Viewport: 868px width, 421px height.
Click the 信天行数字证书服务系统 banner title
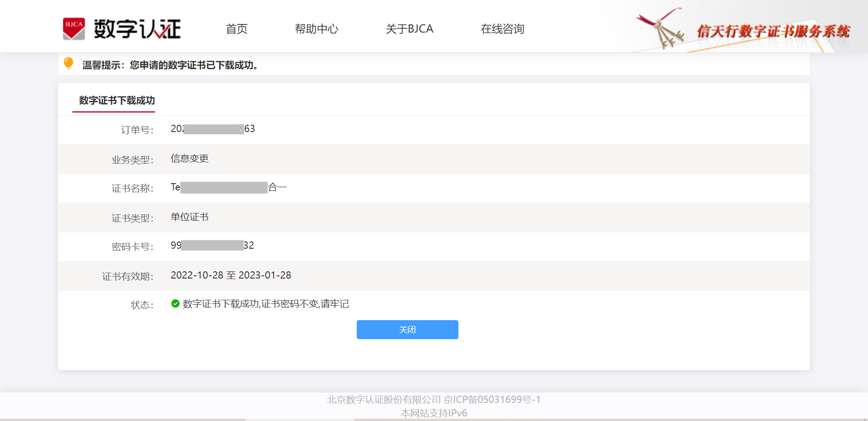pos(773,31)
